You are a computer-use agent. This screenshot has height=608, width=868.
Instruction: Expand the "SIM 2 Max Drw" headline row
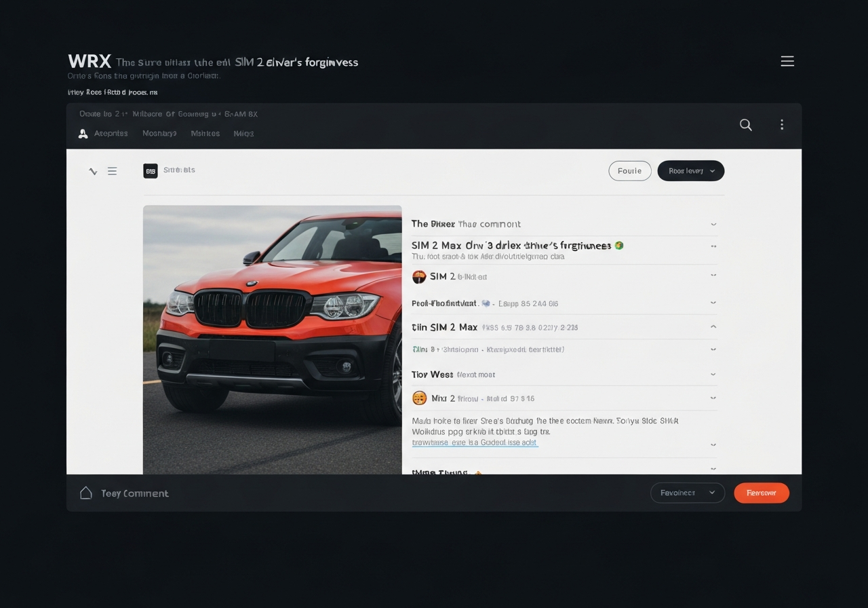[713, 246]
